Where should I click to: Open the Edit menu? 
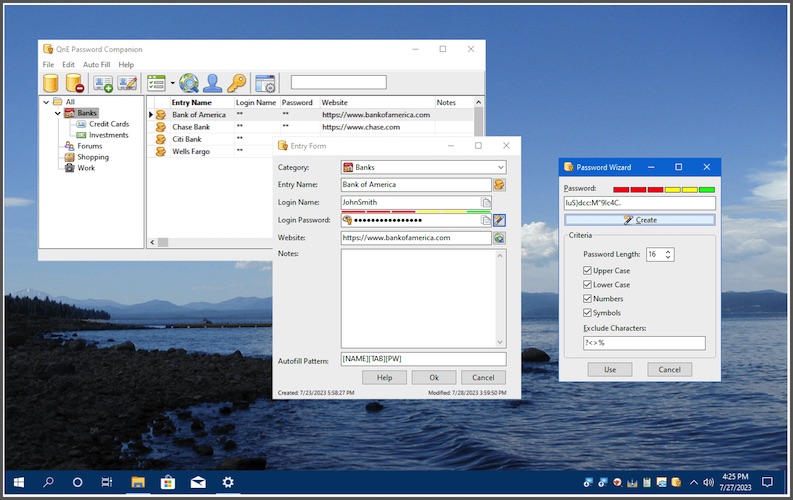[68, 64]
